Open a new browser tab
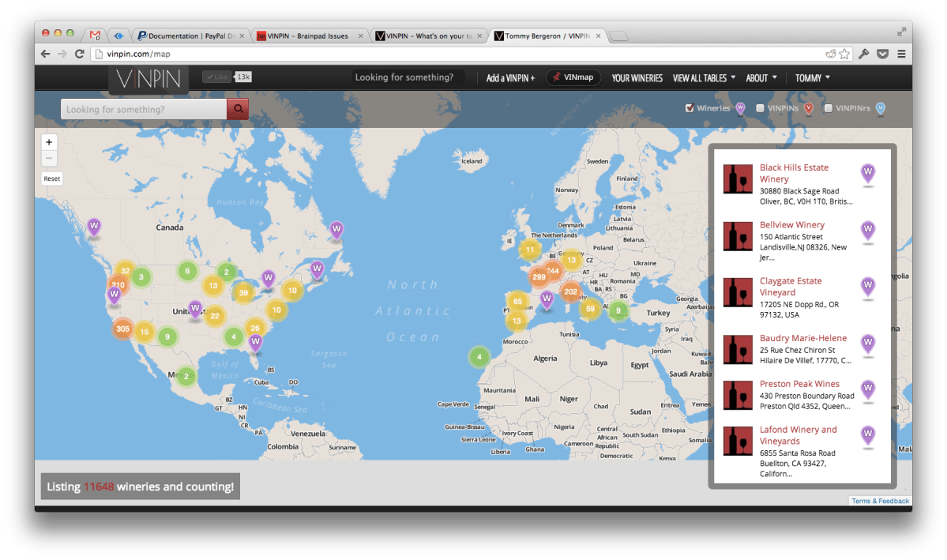The height and width of the screenshot is (560, 947). 618,36
